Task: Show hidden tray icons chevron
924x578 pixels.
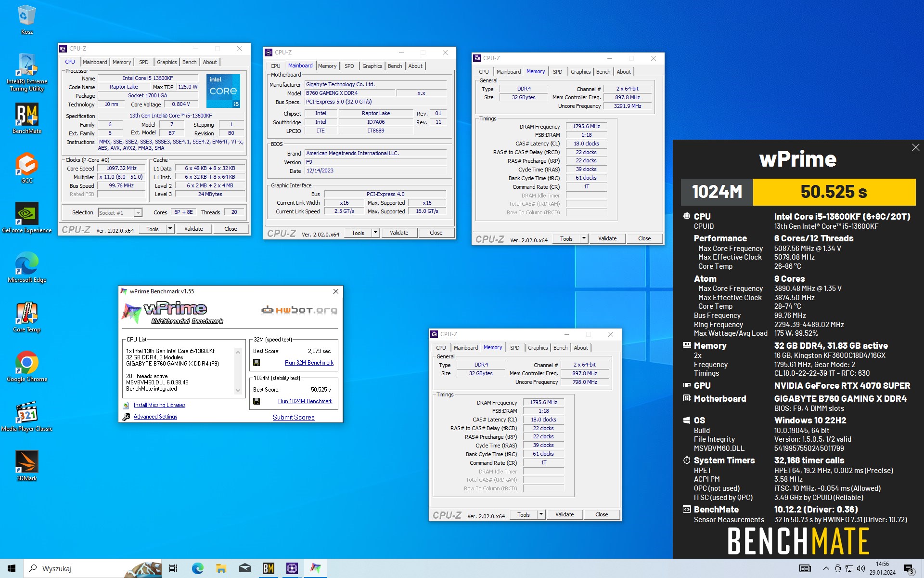Action: click(x=826, y=569)
